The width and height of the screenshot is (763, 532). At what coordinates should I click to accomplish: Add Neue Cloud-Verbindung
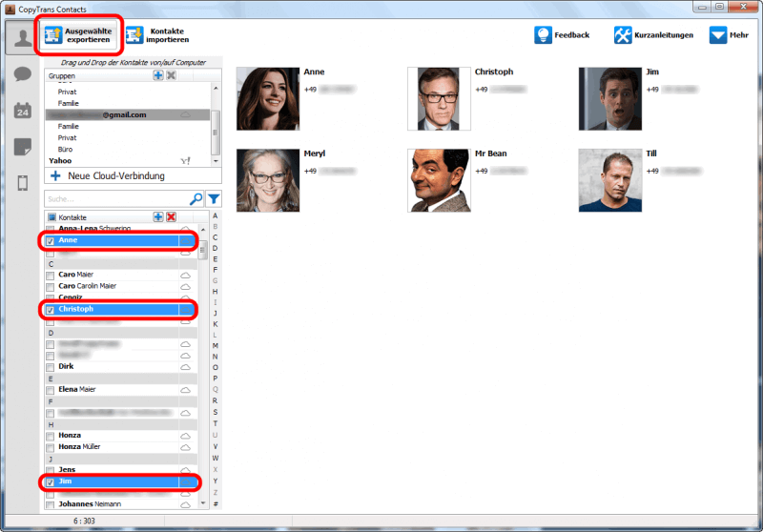133,176
